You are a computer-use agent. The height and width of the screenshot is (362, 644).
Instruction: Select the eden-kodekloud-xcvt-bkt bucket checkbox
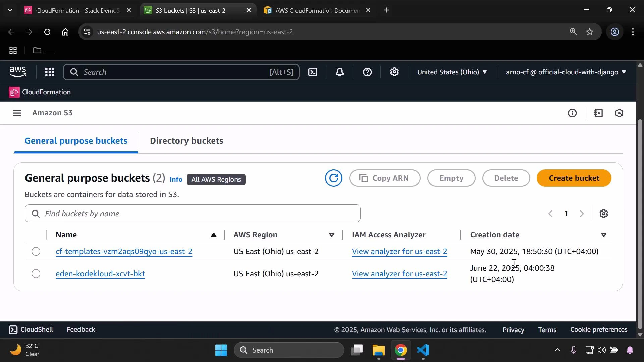tap(36, 274)
